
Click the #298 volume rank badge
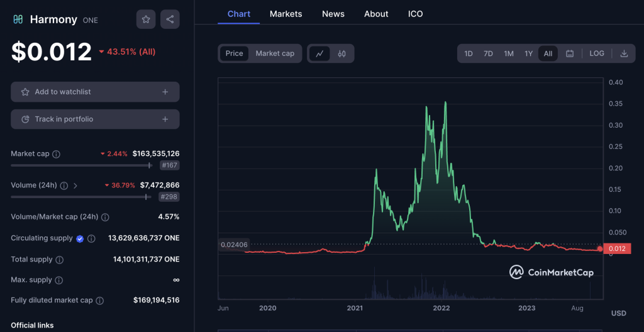click(x=170, y=197)
